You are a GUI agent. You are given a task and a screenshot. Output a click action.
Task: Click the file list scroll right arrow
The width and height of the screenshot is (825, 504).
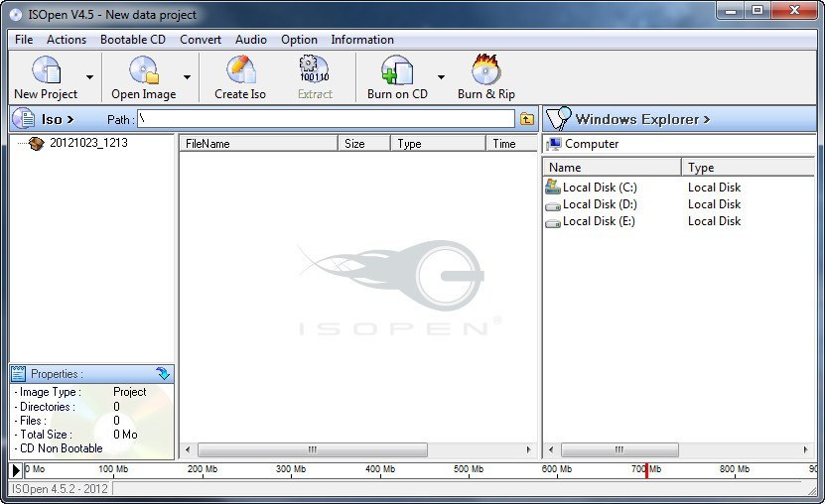tap(528, 449)
